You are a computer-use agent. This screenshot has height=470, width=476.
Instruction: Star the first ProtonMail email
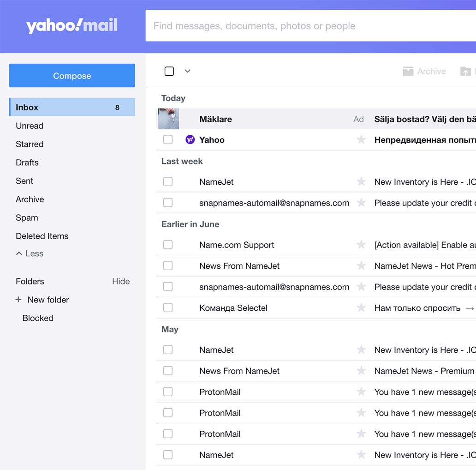click(x=361, y=392)
